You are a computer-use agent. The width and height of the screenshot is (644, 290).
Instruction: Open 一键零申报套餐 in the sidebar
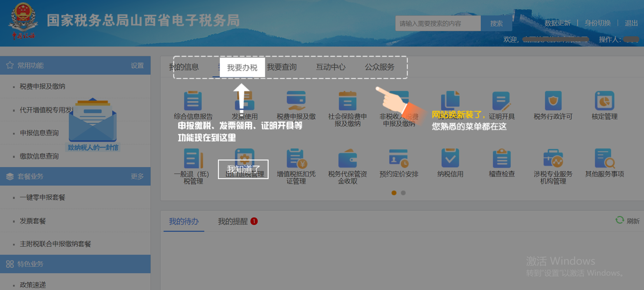(x=42, y=197)
